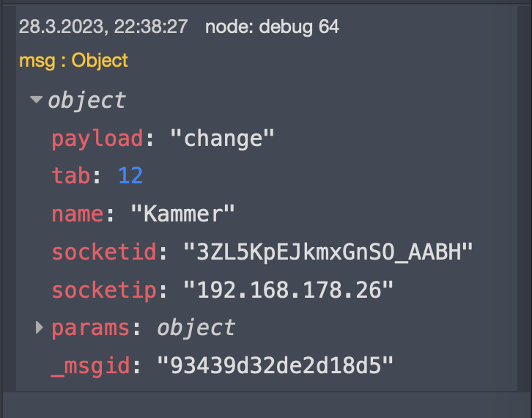
Task: Click the params 'object' type label
Action: click(x=196, y=328)
